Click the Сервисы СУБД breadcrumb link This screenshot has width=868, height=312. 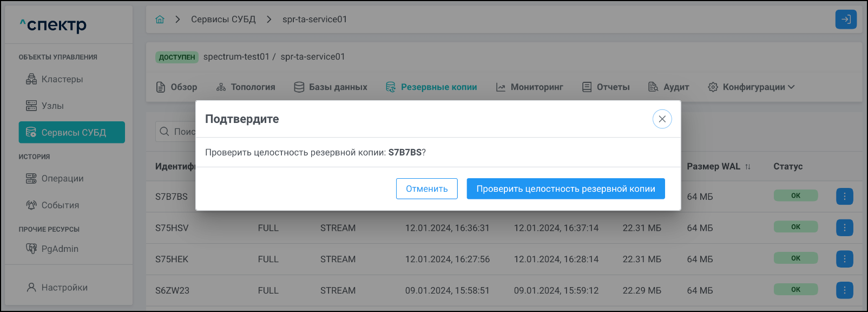click(223, 19)
